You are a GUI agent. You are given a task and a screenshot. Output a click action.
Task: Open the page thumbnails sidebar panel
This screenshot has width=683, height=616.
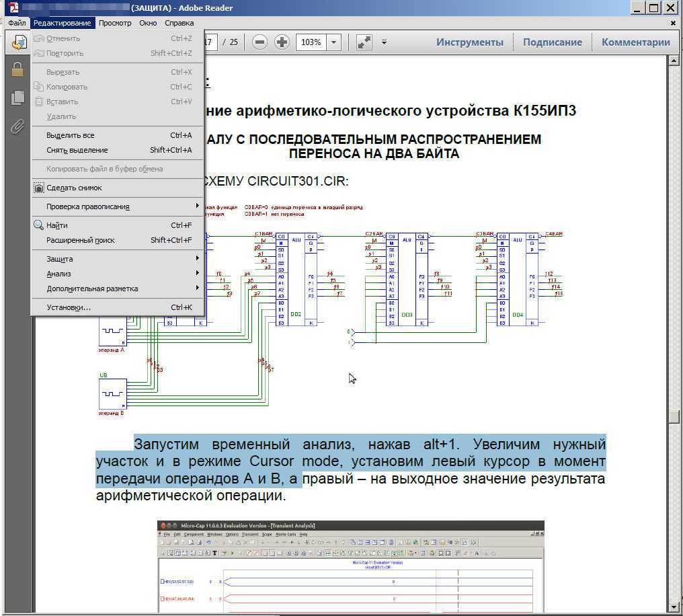tap(17, 98)
